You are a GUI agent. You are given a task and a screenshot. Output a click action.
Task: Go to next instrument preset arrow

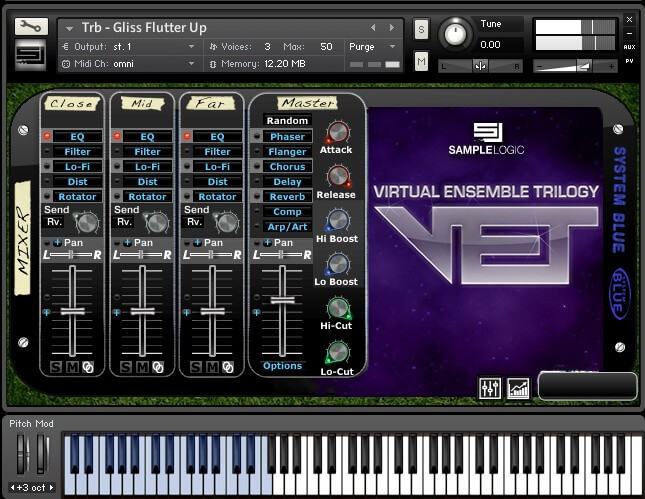(392, 28)
